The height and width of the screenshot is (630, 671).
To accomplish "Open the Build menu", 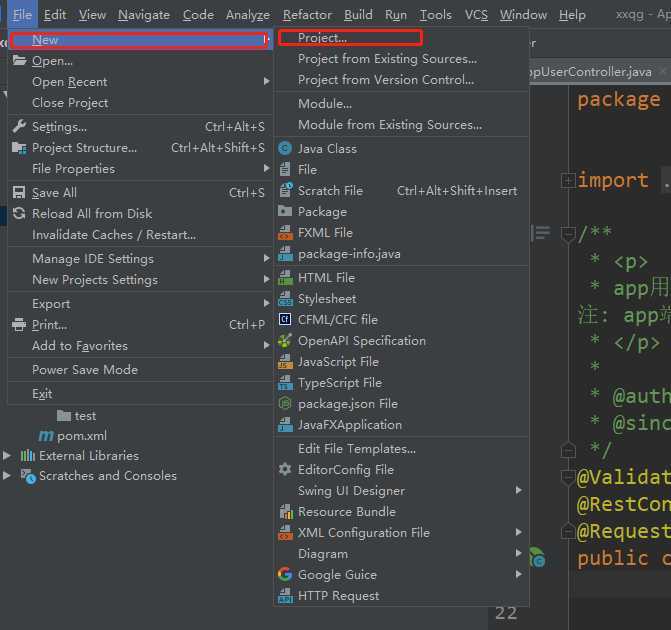I will coord(358,15).
